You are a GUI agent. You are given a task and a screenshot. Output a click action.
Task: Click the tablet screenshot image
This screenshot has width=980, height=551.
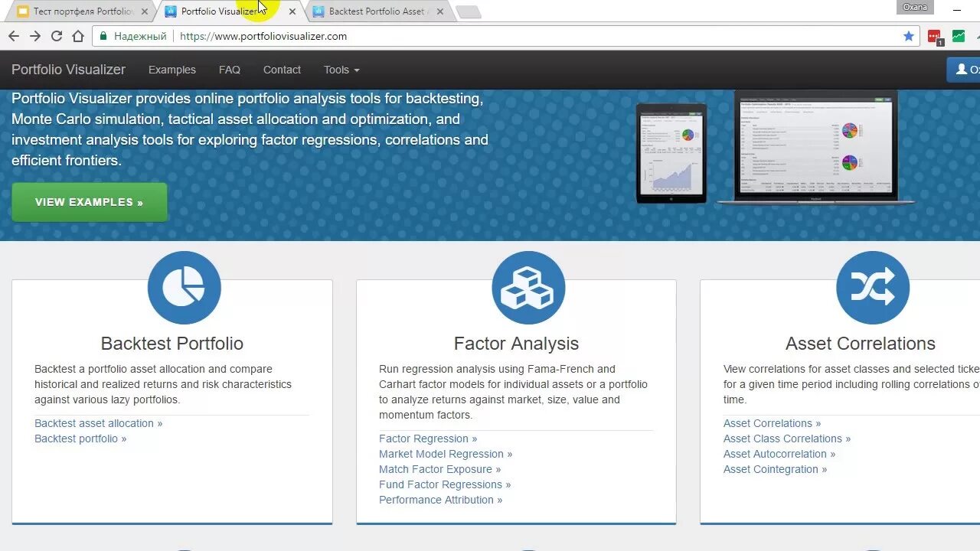pos(671,153)
